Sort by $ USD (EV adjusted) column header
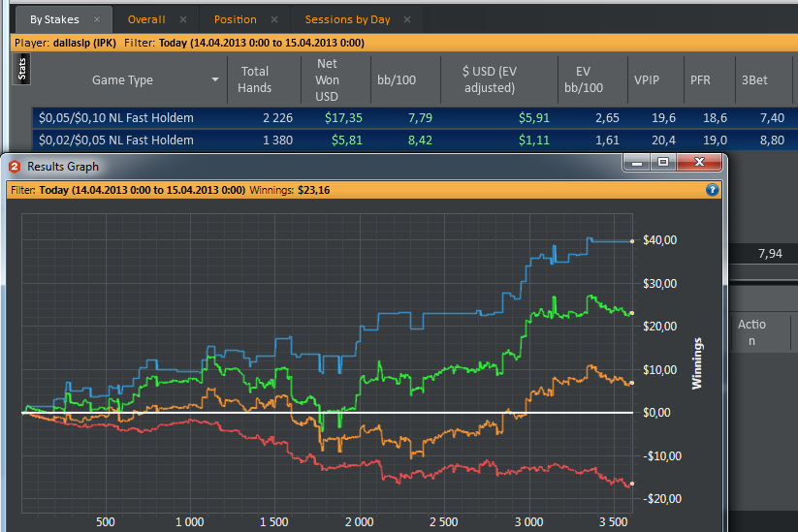This screenshot has height=532, width=798. pos(490,79)
